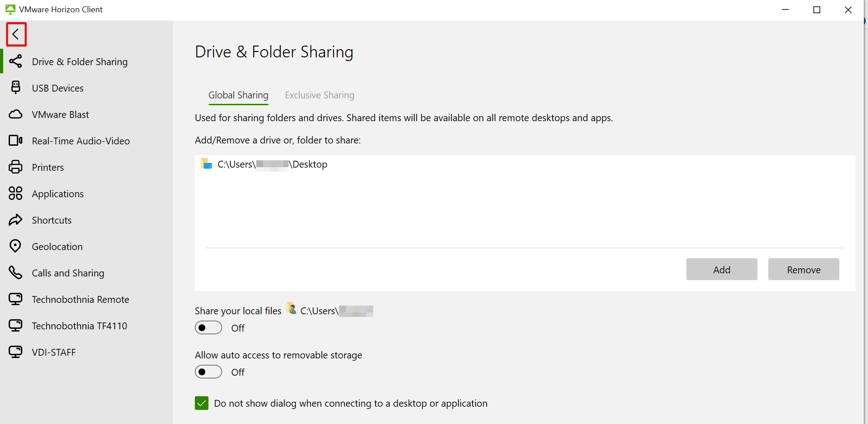Screen dimensions: 868x424
Task: Select Printers in the sidebar
Action: point(86,167)
